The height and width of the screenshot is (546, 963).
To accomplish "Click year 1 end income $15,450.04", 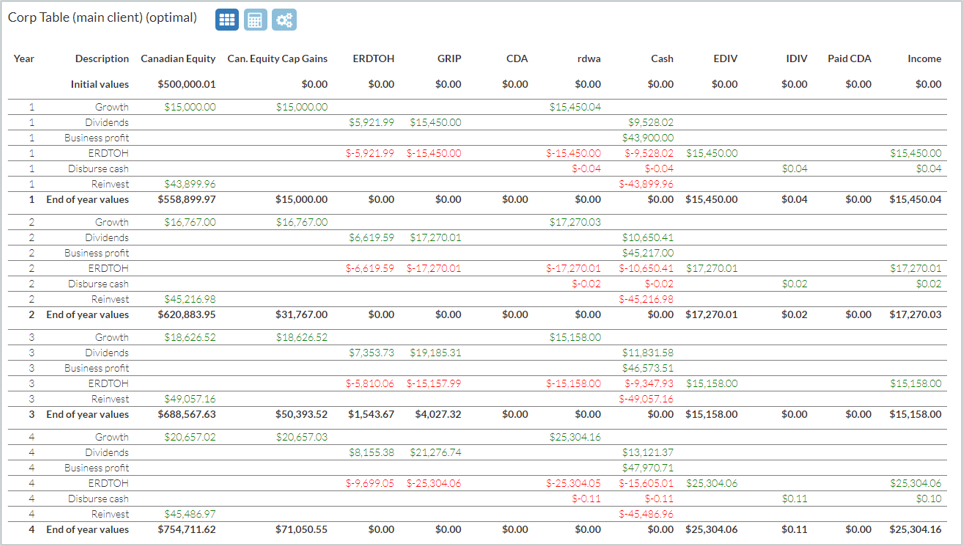I will [915, 200].
